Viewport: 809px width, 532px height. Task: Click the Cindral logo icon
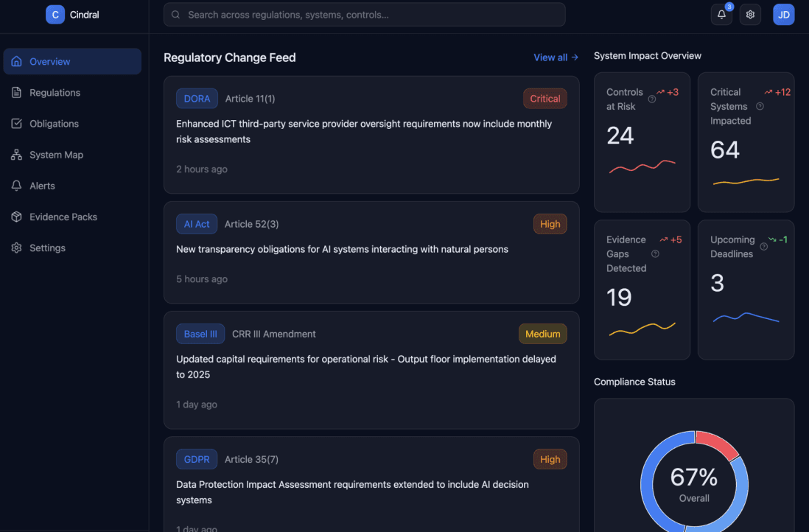[55, 14]
